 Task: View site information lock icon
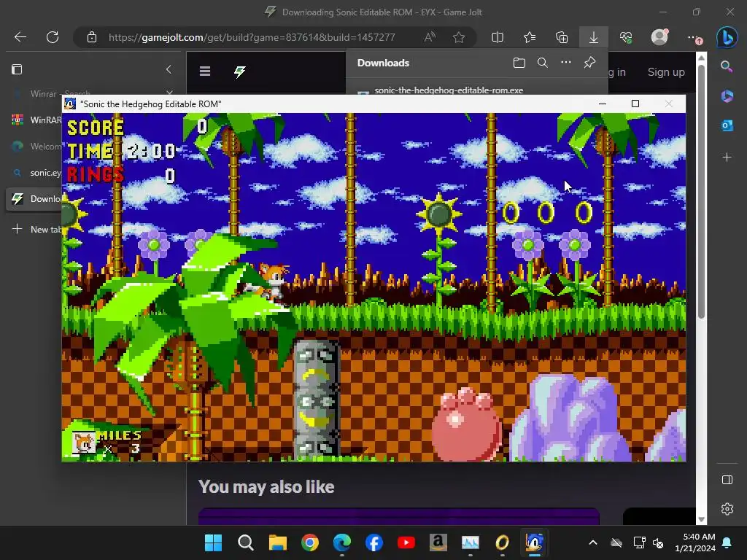(92, 37)
